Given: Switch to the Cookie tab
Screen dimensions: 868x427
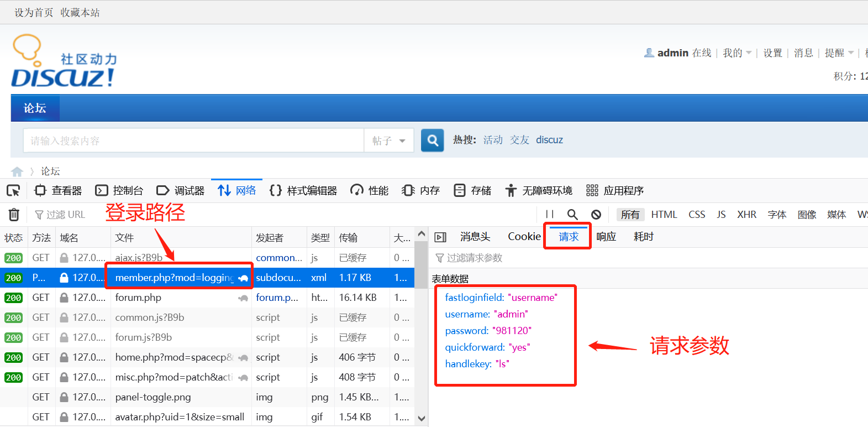Looking at the screenshot, I should 524,237.
